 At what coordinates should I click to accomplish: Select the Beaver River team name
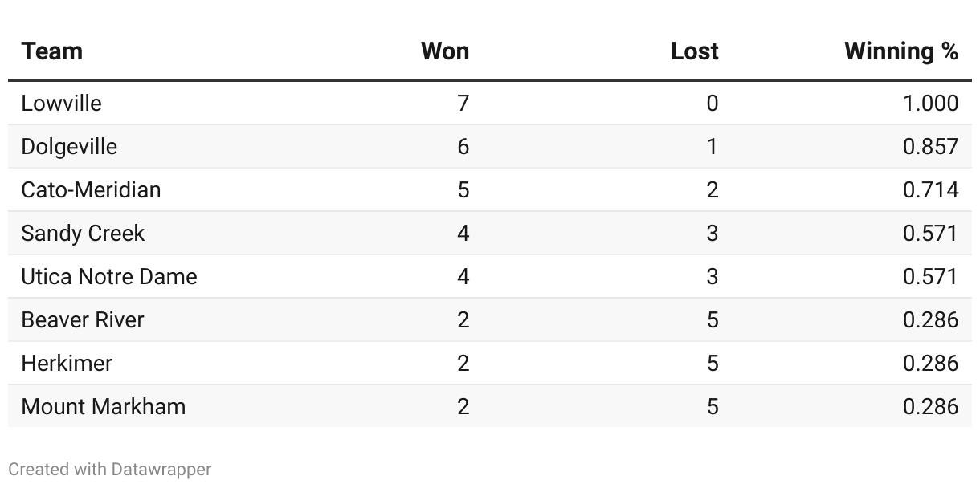tap(83, 320)
